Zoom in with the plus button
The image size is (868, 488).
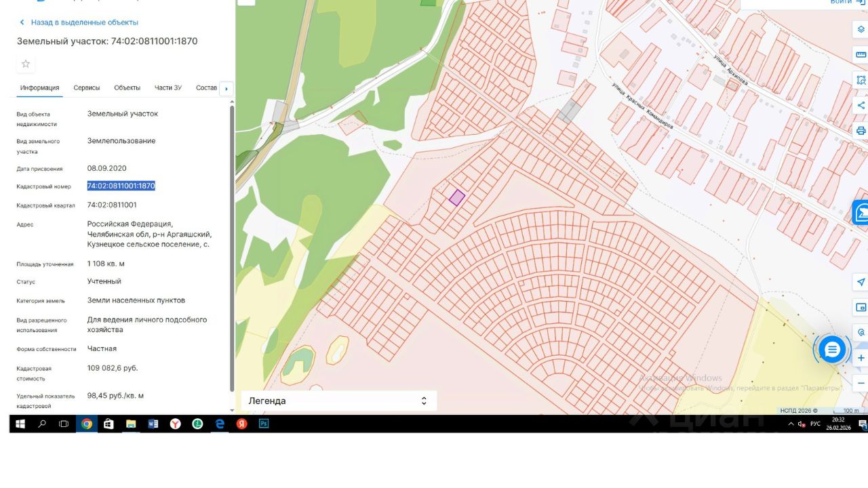click(x=861, y=358)
